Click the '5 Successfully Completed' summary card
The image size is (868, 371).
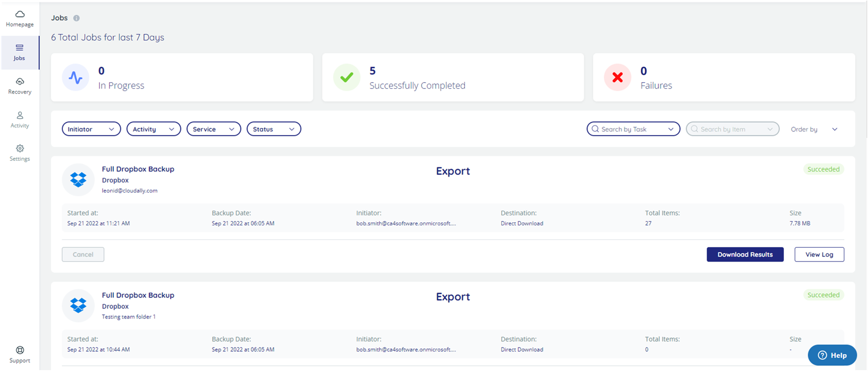coord(453,78)
